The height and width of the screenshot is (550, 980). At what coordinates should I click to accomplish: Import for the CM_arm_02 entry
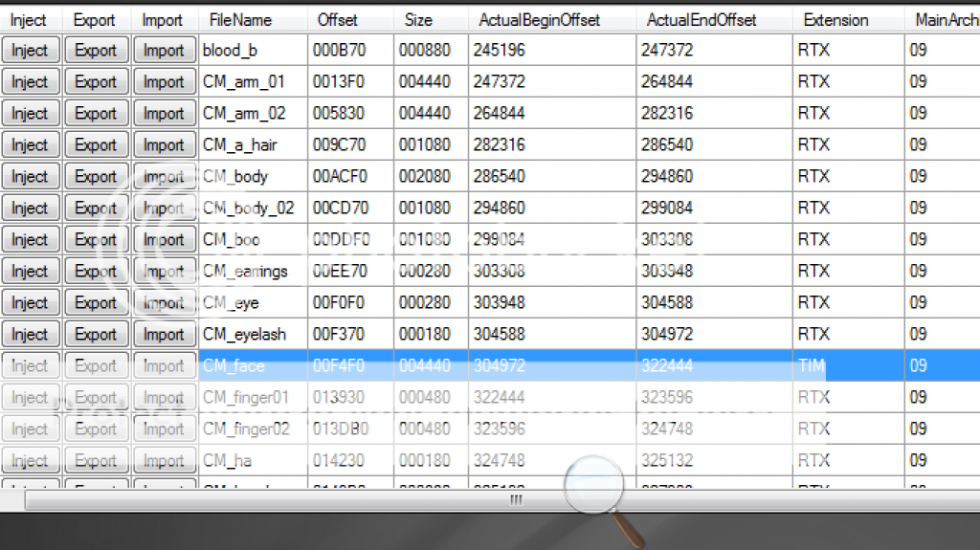[165, 113]
